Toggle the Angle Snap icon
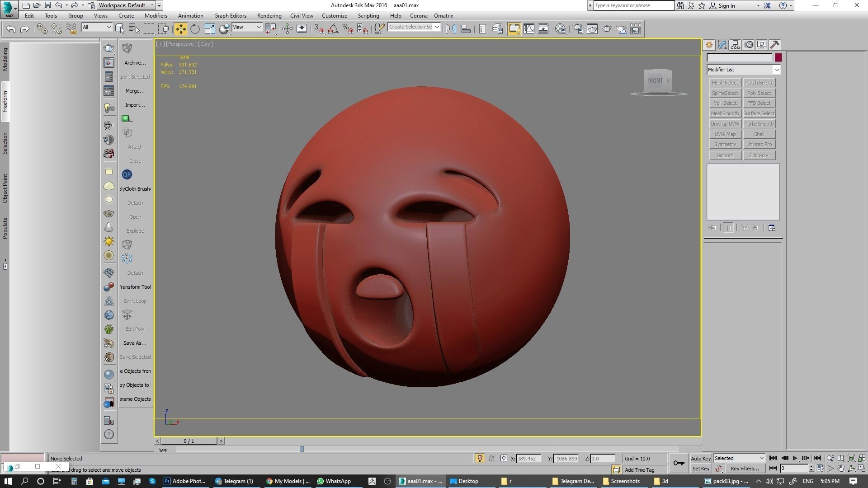 click(x=334, y=29)
